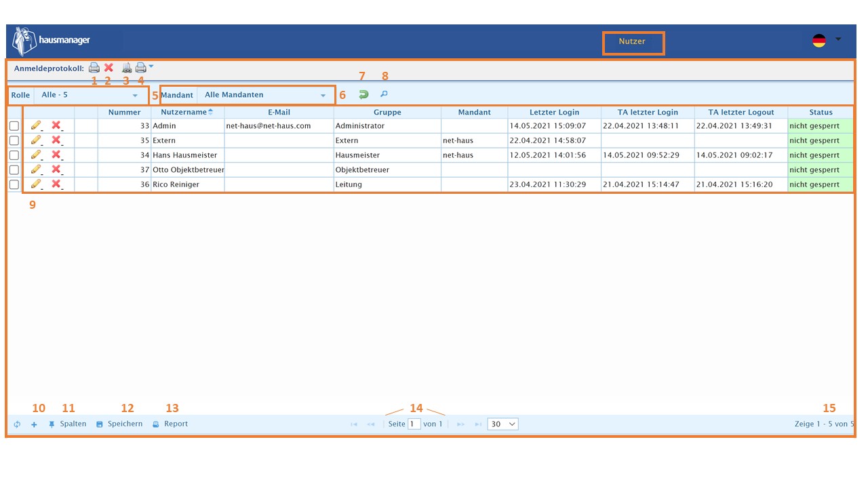Click the third Anmeldeprotokoll printer icon

click(x=127, y=68)
